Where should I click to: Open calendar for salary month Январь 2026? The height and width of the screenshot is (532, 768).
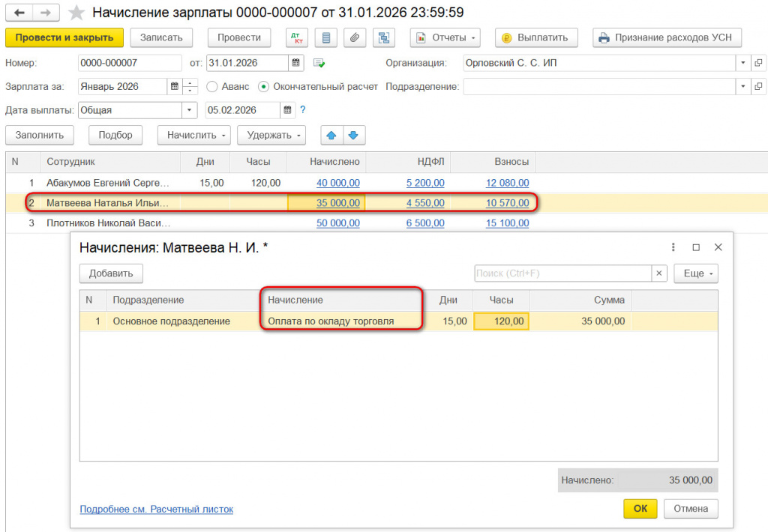(x=174, y=87)
